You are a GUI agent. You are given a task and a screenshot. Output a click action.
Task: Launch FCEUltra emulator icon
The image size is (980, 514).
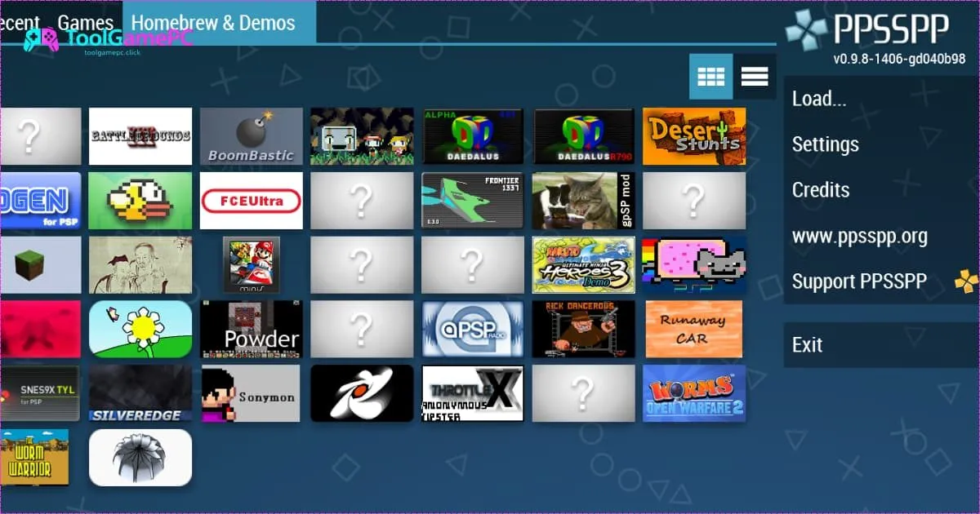click(x=251, y=201)
